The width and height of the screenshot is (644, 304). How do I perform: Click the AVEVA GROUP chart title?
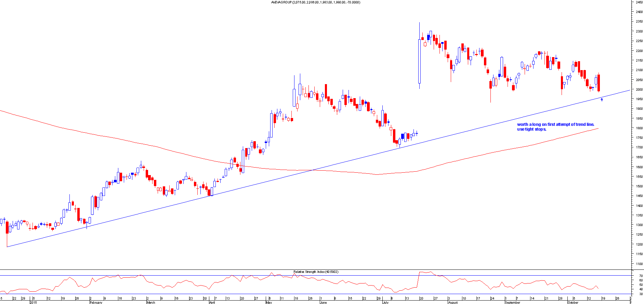point(315,2)
